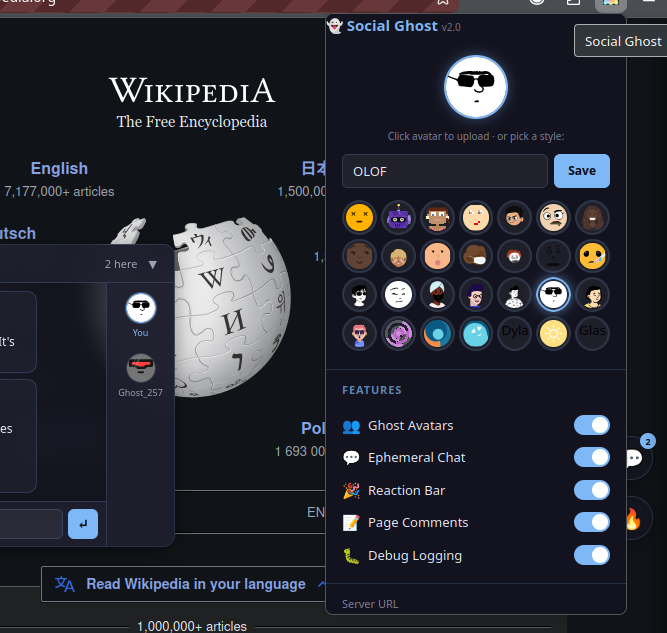Pick the 'Dyla' text avatar style
This screenshot has width=667, height=633.
pos(514,334)
